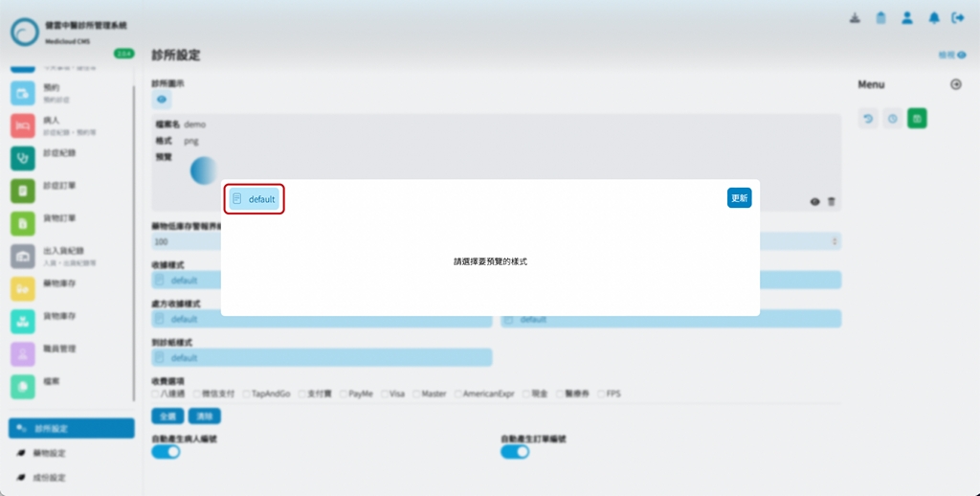Click the download icon in header
980x496 pixels.
855,18
